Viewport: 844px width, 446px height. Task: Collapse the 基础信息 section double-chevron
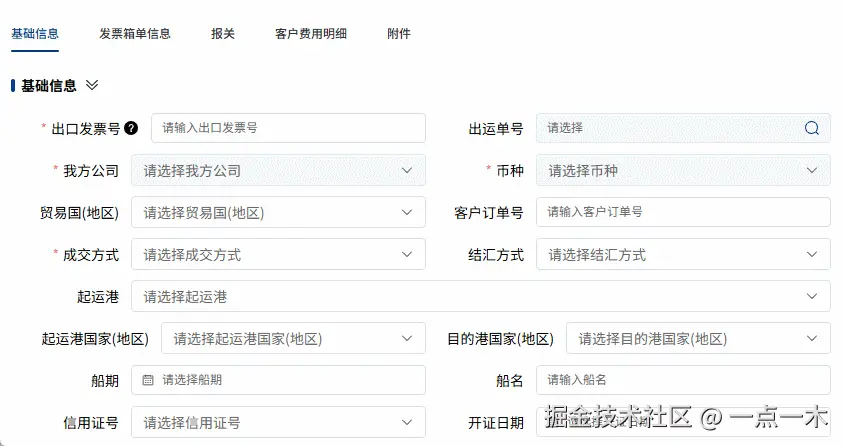pos(92,86)
